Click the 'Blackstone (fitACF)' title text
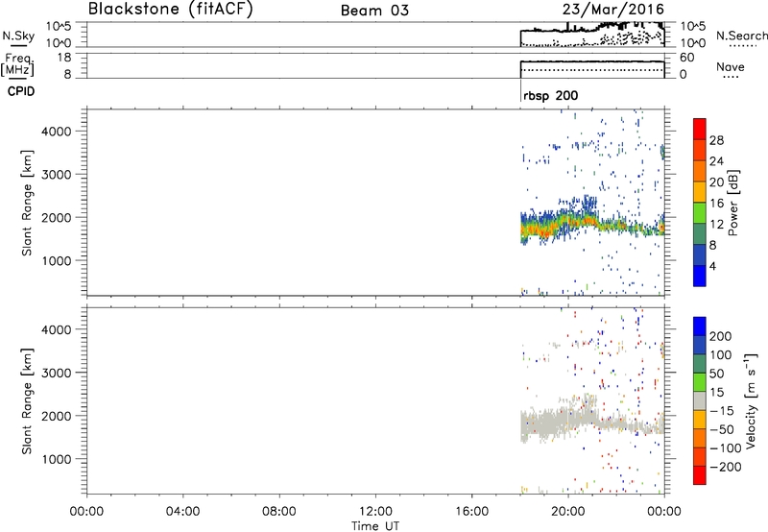The width and height of the screenshot is (768, 532). pos(171,10)
